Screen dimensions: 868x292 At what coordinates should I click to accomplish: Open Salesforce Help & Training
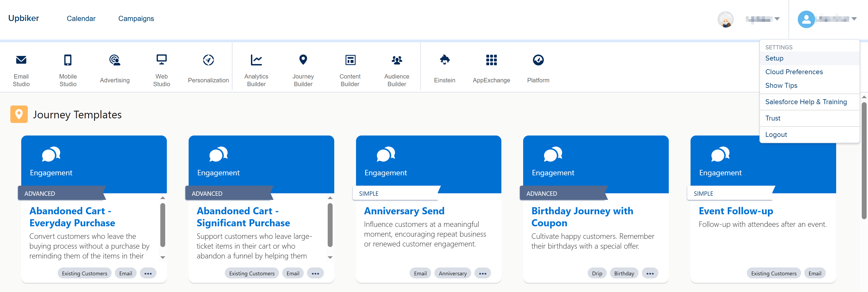point(809,102)
